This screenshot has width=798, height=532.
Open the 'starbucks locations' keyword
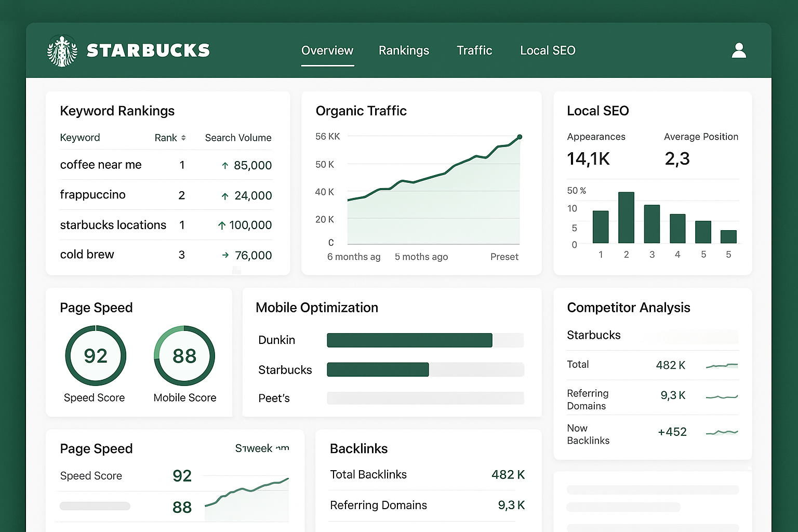(x=113, y=225)
